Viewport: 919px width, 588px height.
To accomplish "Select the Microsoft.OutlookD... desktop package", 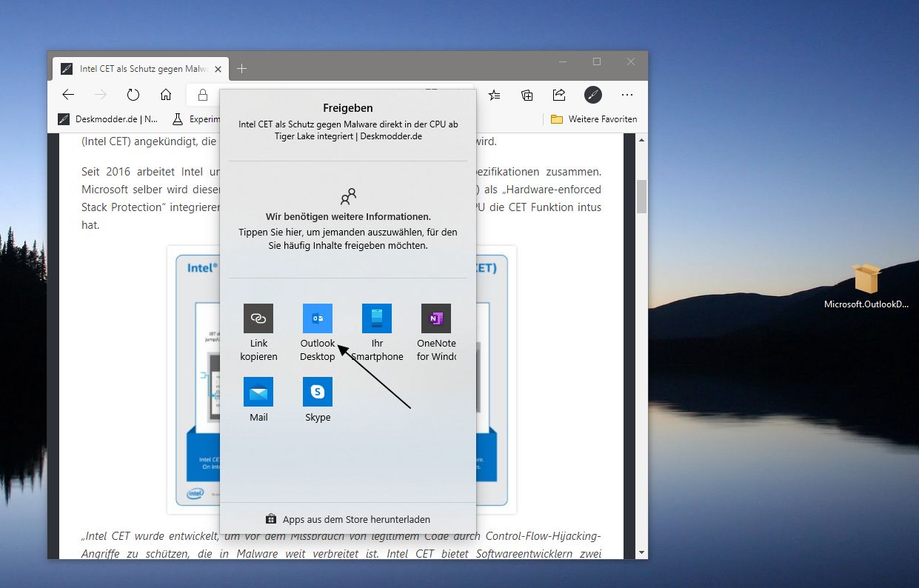I will pos(866,287).
